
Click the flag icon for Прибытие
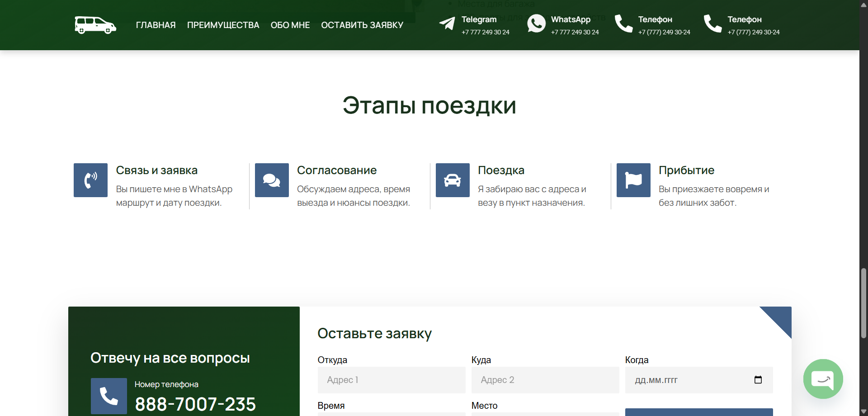click(633, 180)
